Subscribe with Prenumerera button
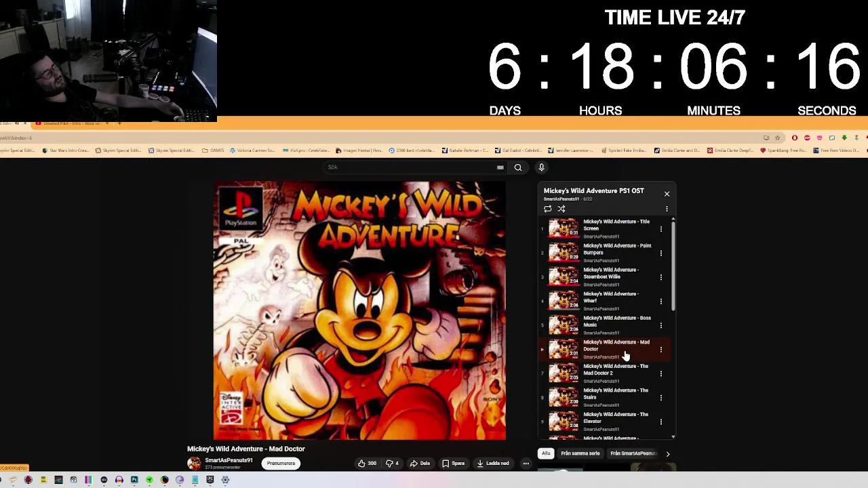This screenshot has height=488, width=868. (281, 464)
